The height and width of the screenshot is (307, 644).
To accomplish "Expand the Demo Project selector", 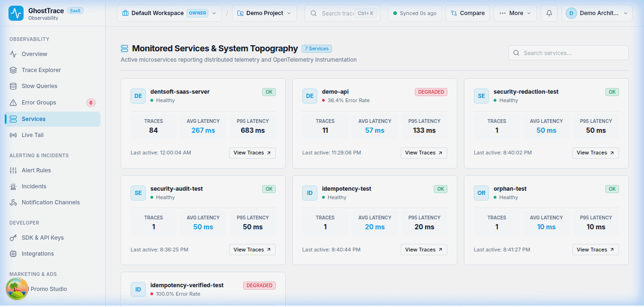I will click(x=264, y=13).
